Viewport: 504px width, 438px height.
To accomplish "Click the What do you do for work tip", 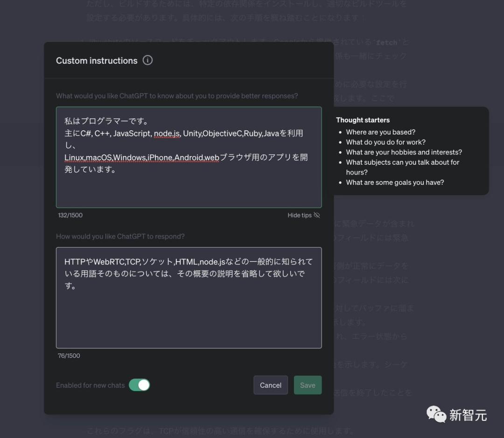I will (386, 142).
